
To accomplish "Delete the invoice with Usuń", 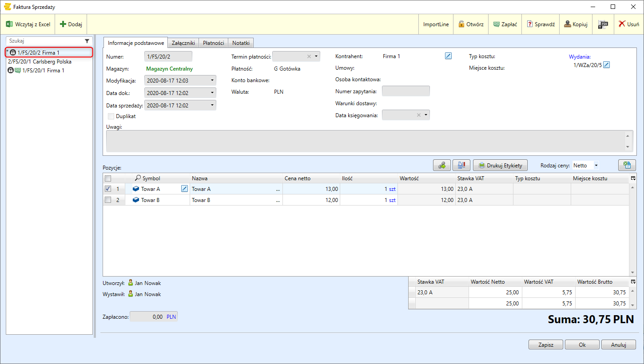I will point(629,24).
